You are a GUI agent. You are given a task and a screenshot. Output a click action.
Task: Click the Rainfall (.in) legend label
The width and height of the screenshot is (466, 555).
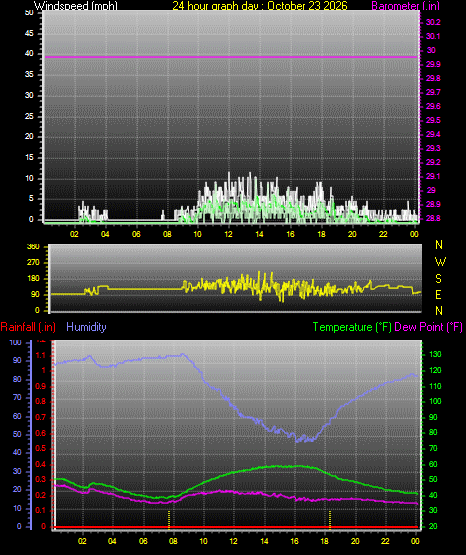click(x=28, y=327)
